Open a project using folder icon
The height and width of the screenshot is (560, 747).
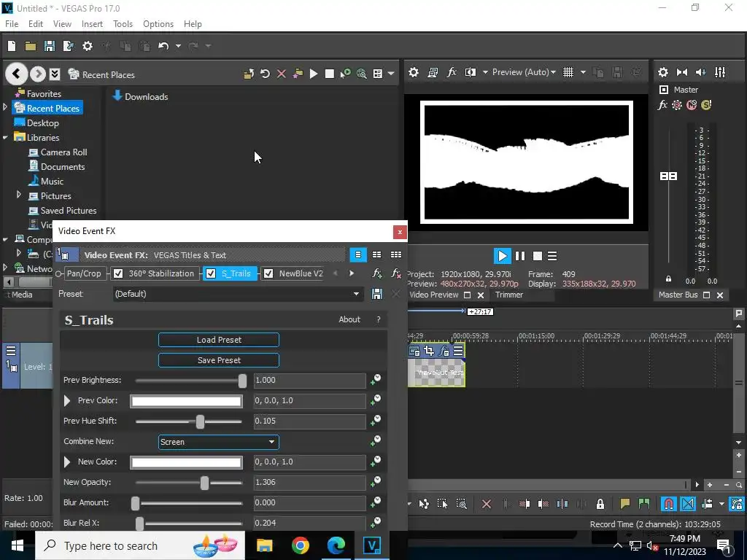pos(31,46)
